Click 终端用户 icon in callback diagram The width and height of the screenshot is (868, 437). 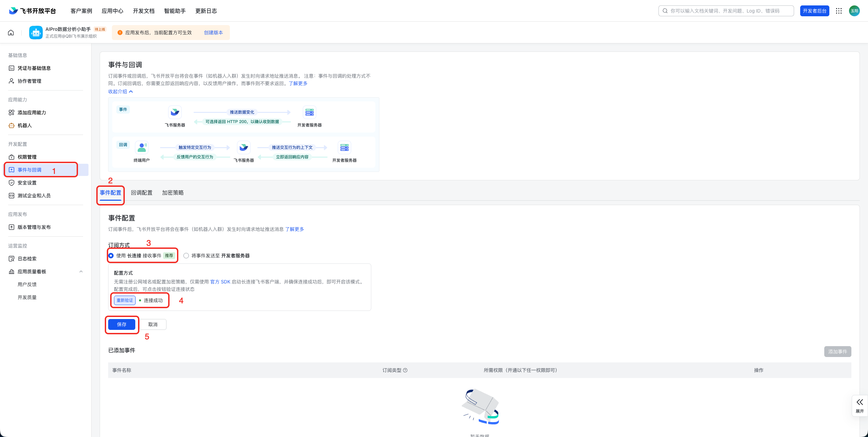142,147
